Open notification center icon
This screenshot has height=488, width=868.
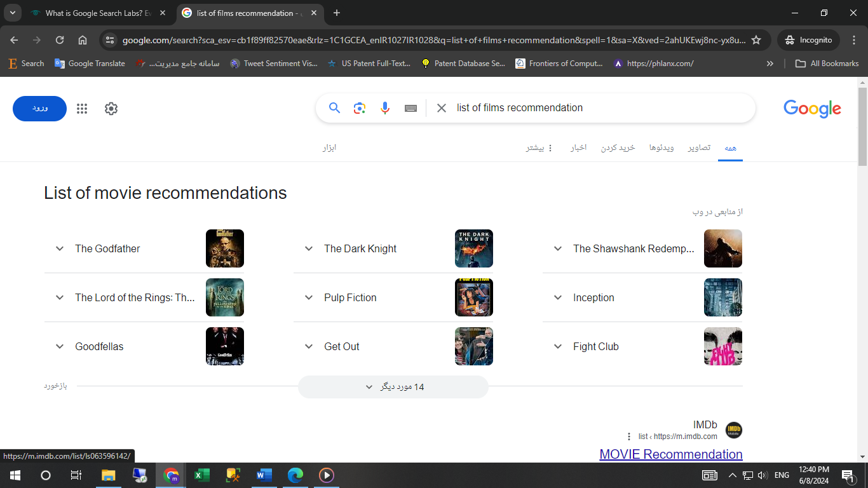point(848,475)
